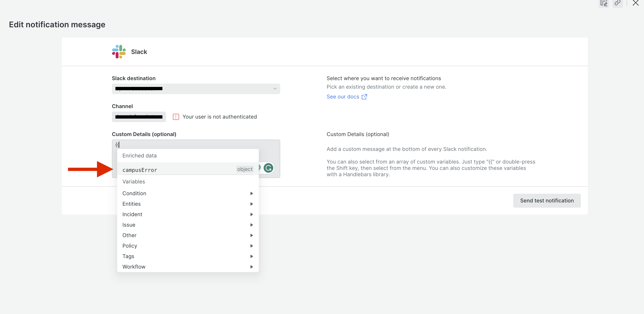The height and width of the screenshot is (314, 644).
Task: Click the Grammarly green G icon
Action: click(268, 168)
